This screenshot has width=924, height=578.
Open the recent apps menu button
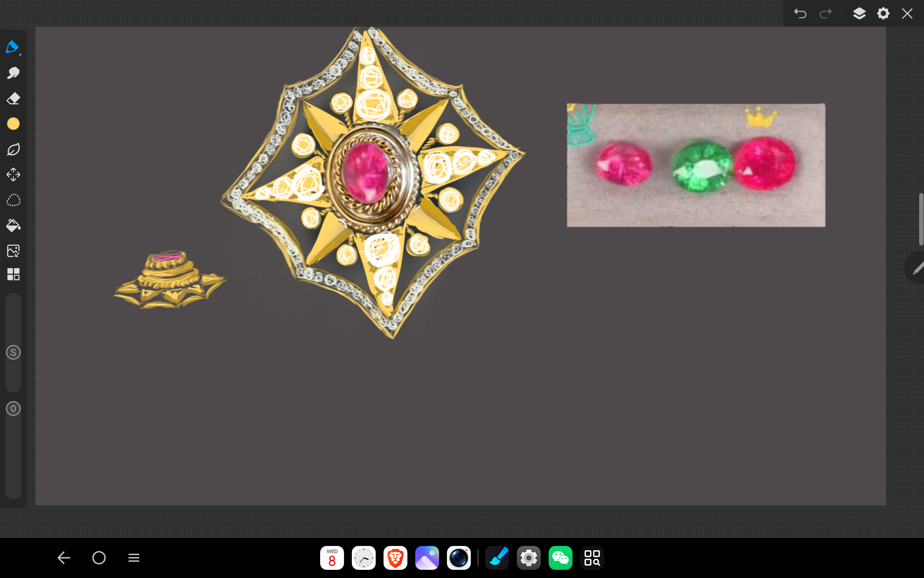pos(134,558)
